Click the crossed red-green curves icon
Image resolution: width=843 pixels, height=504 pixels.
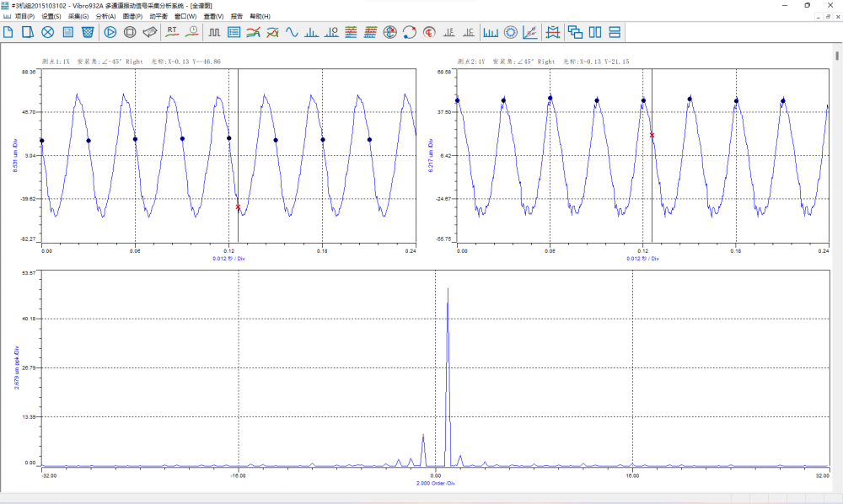272,32
